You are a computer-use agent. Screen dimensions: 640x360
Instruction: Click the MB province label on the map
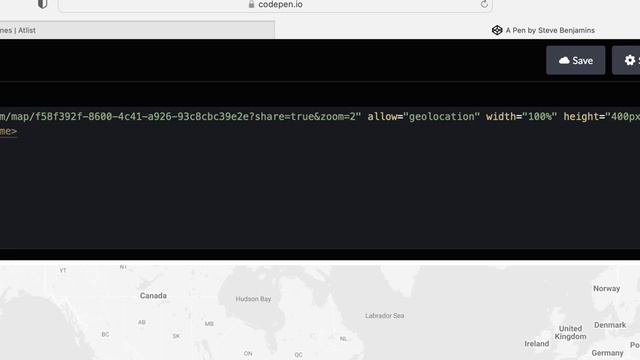[x=209, y=324]
